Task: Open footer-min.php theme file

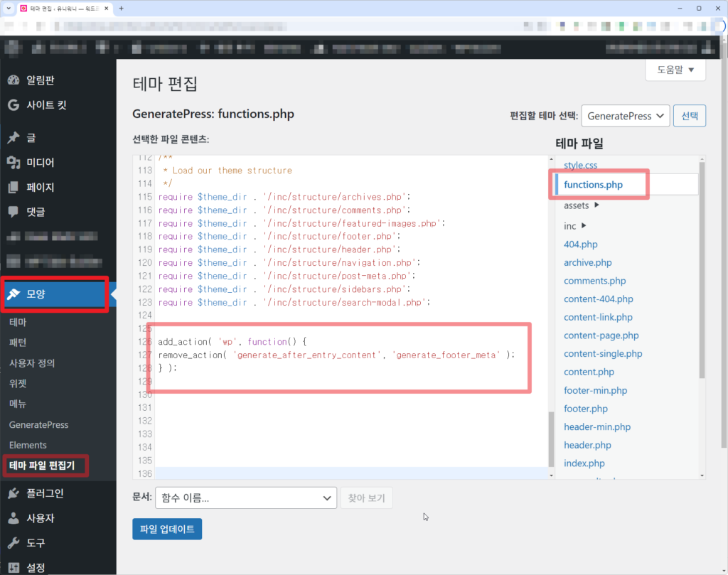Action: point(595,390)
